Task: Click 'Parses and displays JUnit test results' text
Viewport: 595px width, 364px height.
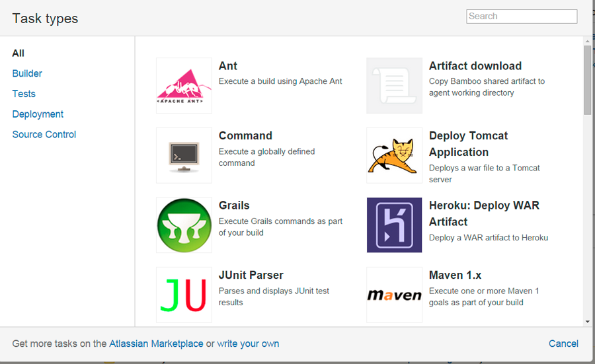Action: pos(274,297)
